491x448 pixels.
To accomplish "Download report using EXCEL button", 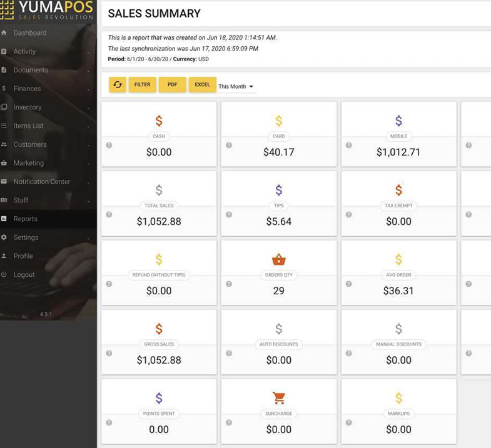I will (x=202, y=85).
